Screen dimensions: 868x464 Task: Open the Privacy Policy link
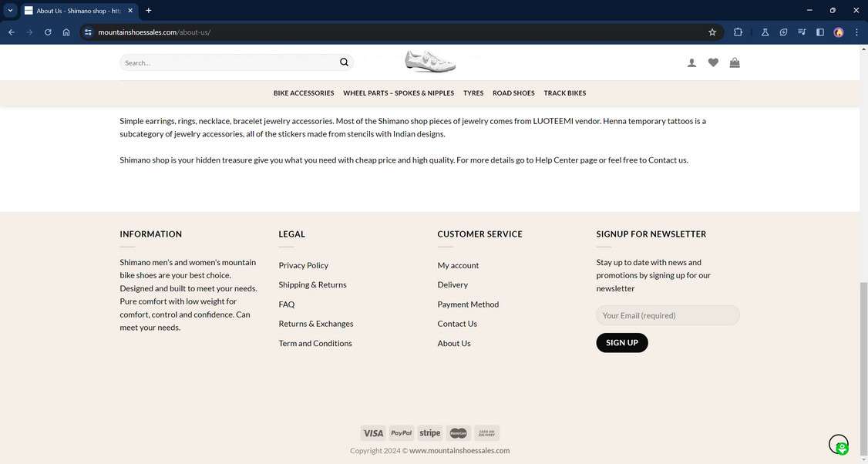point(303,265)
